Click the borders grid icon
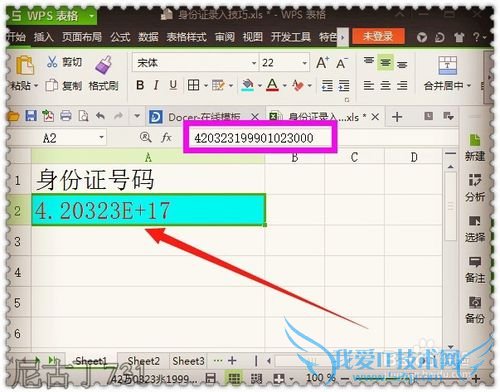The image size is (500, 392). pos(193,86)
